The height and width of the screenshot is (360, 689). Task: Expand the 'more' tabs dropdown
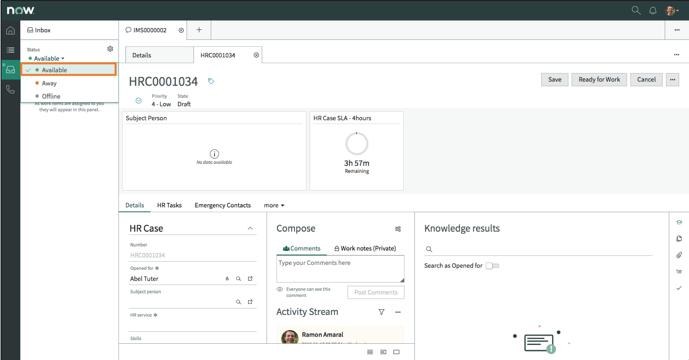(x=274, y=205)
